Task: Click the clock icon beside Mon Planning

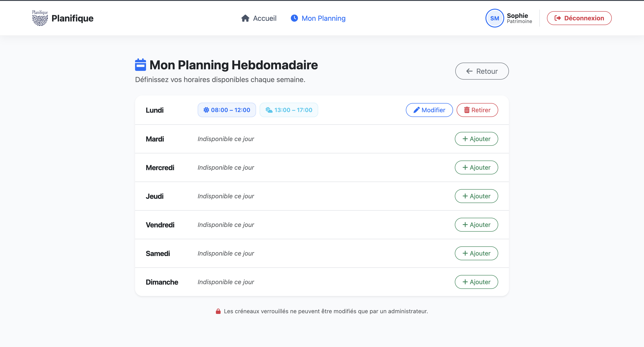Action: (x=294, y=18)
